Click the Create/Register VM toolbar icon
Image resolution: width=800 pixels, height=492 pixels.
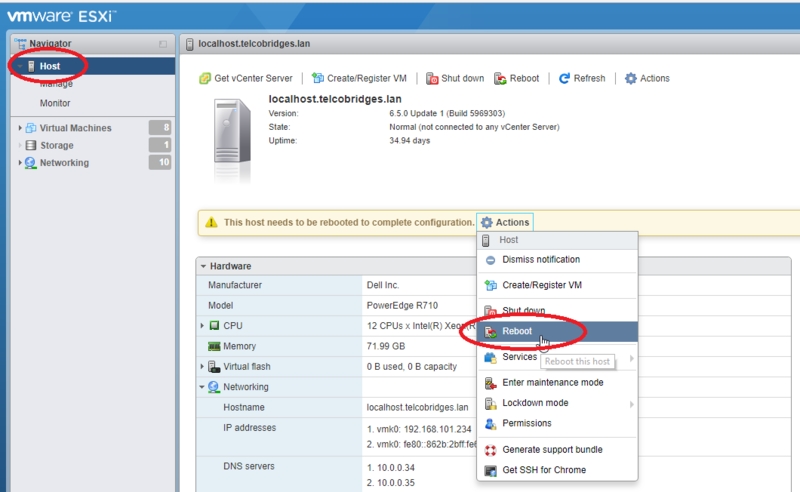point(318,78)
